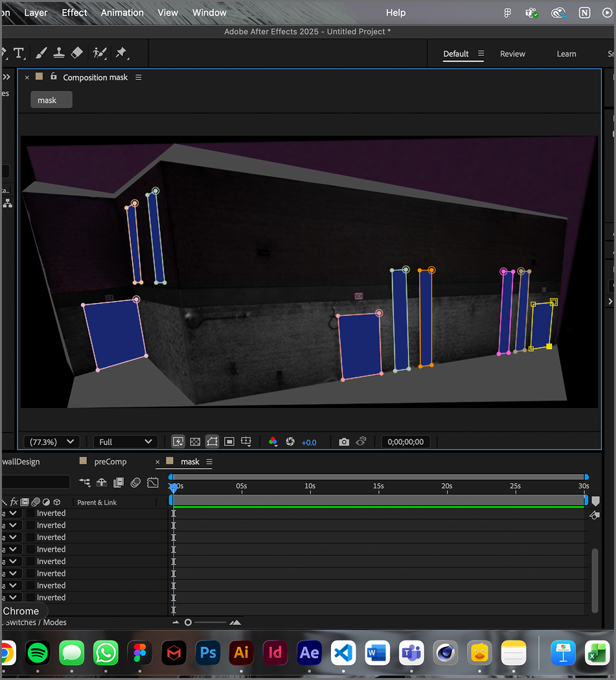Open the Learn workspace
Screen dimensions: 616x680
(567, 54)
